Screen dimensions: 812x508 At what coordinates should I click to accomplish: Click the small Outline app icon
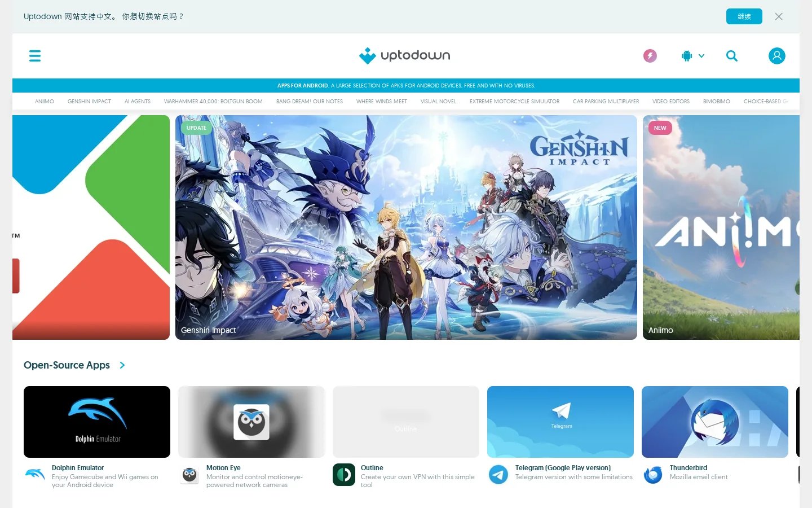click(x=344, y=475)
